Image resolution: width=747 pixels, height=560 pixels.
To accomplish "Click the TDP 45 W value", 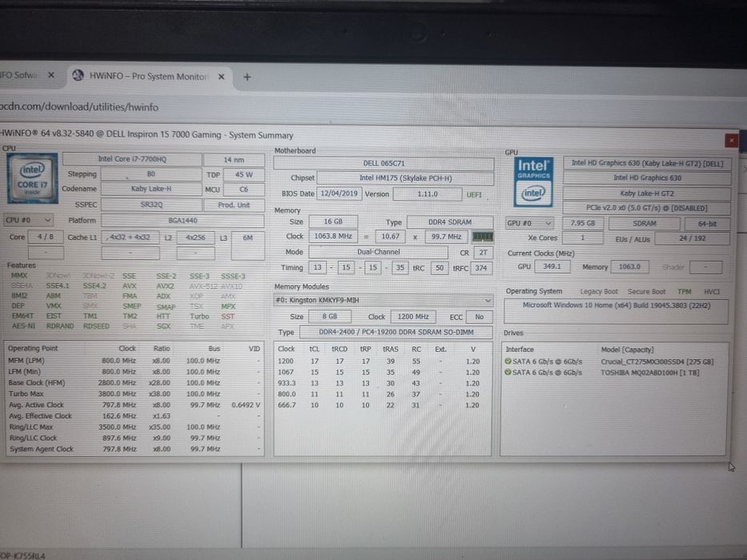I will 244,174.
